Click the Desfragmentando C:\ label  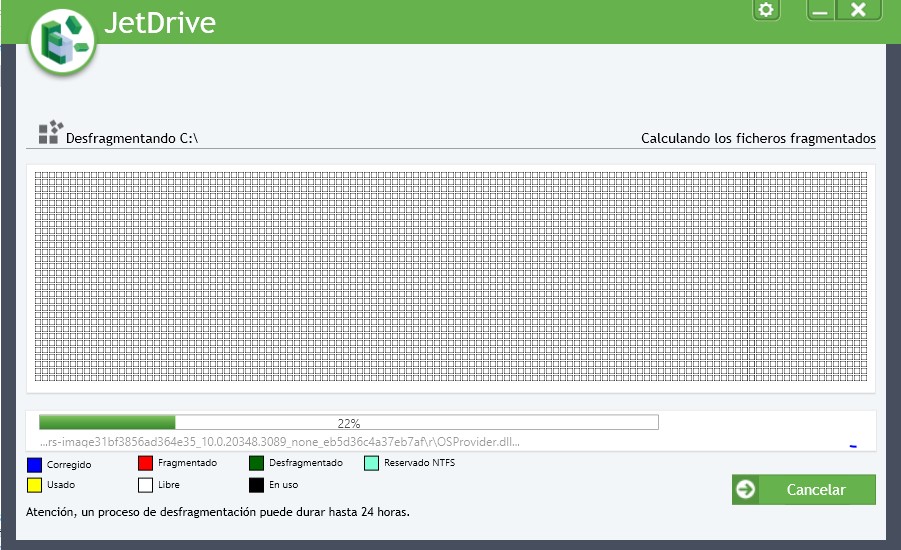[132, 139]
